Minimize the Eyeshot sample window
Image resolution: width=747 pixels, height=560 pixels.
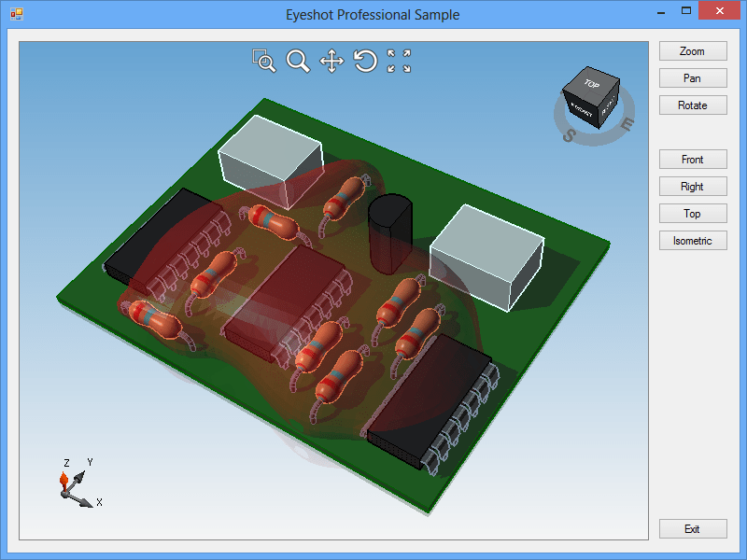661,11
